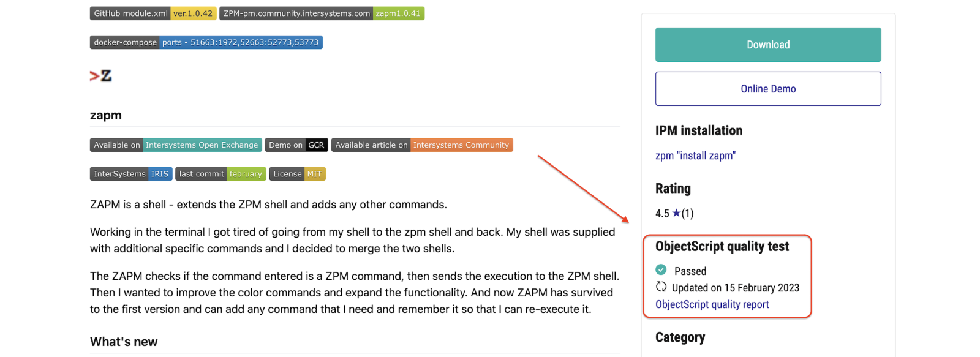Click the zapm section heading
980x357 pixels.
pos(106,115)
